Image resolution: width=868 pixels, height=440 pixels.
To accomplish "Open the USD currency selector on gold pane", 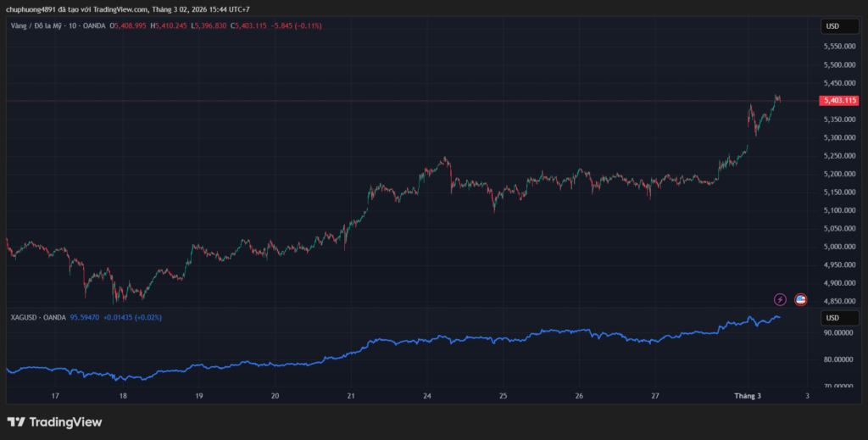I will click(x=832, y=26).
